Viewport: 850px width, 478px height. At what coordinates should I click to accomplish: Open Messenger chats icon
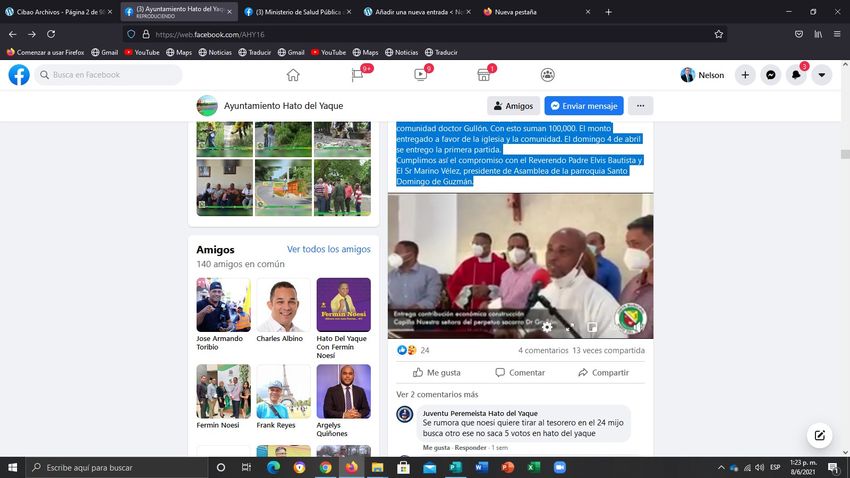pyautogui.click(x=771, y=75)
